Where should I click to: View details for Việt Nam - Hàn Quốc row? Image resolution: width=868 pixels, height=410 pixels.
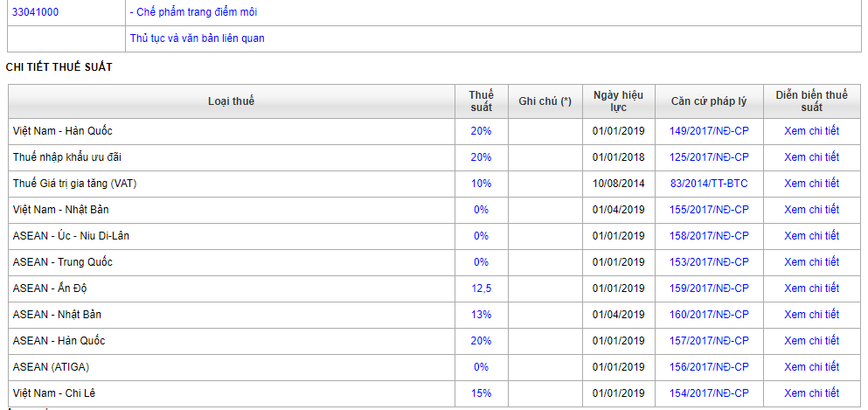click(x=811, y=131)
